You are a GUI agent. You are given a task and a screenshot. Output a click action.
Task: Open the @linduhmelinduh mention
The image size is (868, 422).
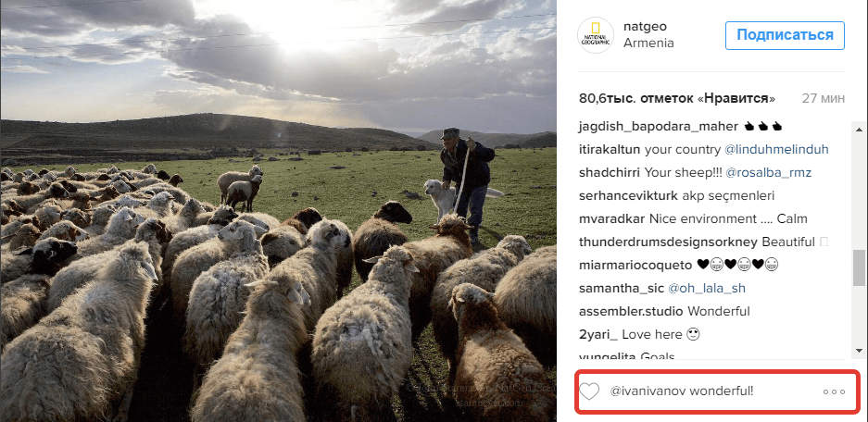(x=776, y=149)
